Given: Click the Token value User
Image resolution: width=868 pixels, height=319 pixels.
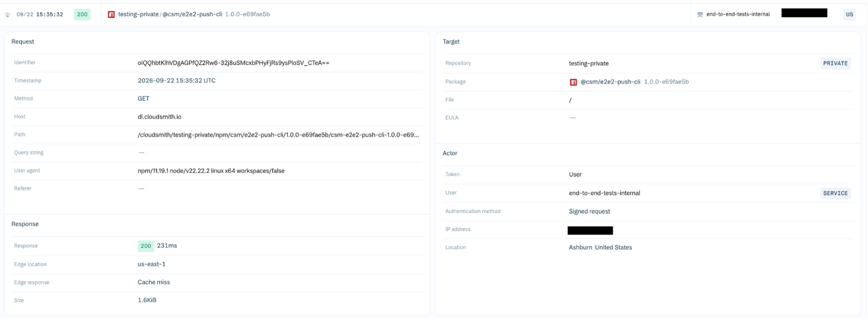Looking at the screenshot, I should 575,175.
